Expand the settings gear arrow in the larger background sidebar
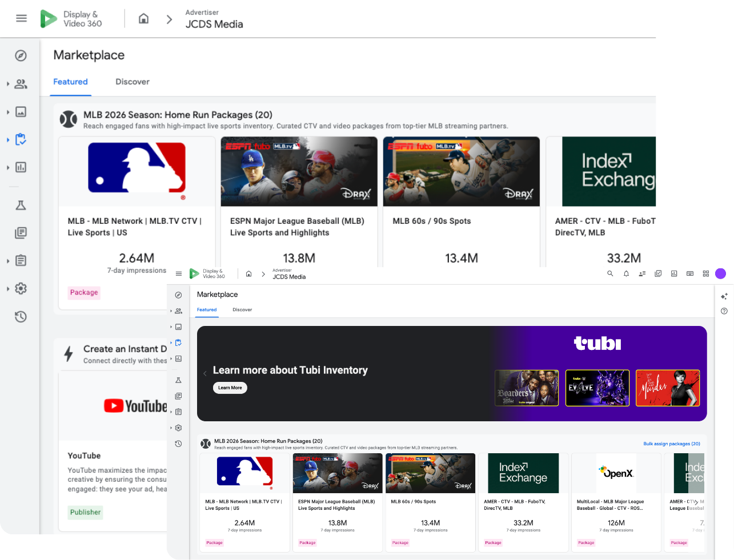734x560 pixels. (8, 289)
